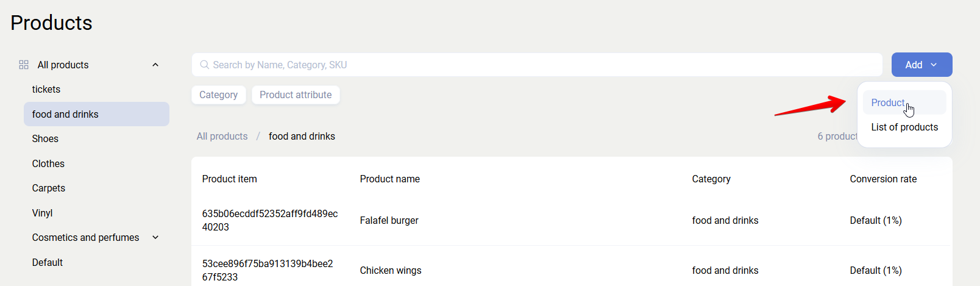The width and height of the screenshot is (980, 286).
Task: Open the Vinyl category
Action: tap(43, 213)
